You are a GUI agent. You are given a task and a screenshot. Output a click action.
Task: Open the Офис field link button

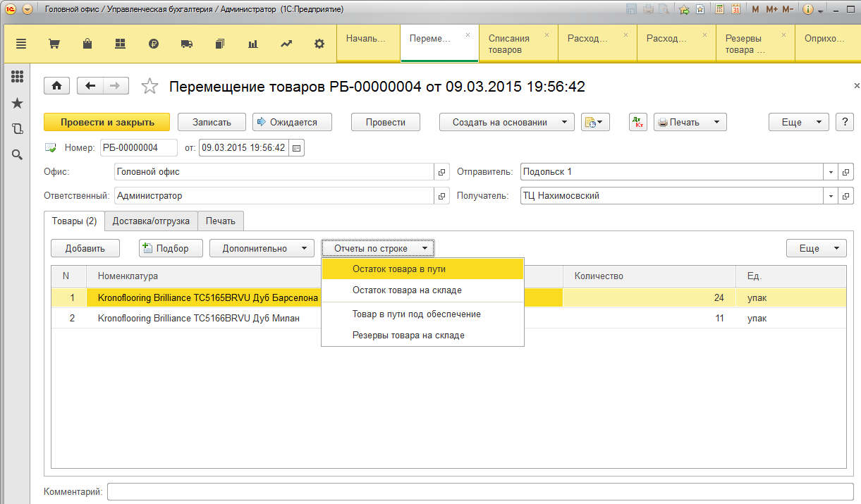tap(442, 172)
